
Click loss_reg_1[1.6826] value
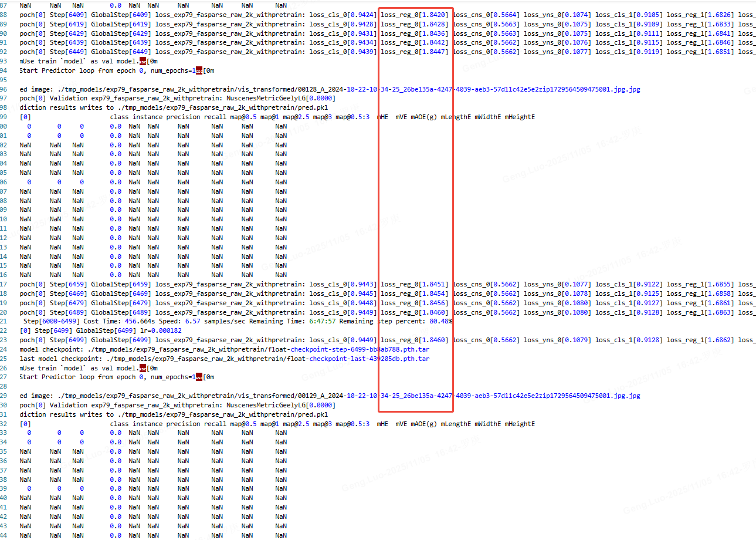(x=701, y=15)
